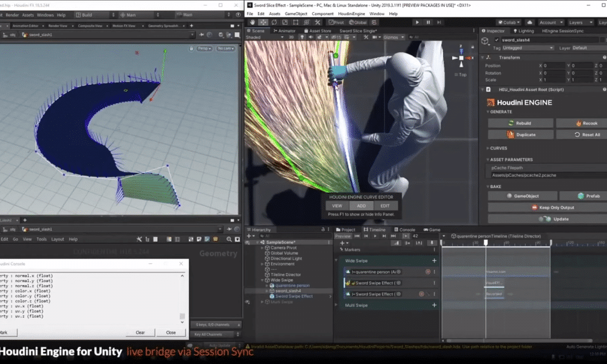Switch to the Asset Store tab
Image resolution: width=607 pixels, height=364 pixels.
pos(317,30)
